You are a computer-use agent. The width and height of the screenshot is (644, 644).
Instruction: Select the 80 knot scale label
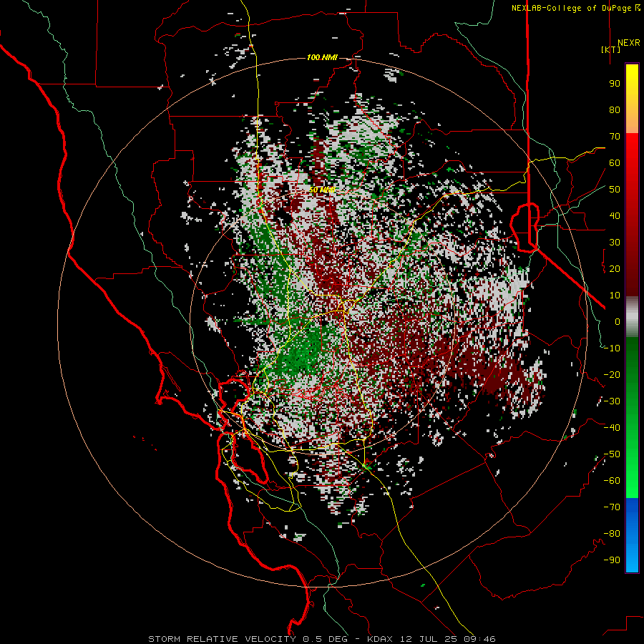[x=615, y=110]
